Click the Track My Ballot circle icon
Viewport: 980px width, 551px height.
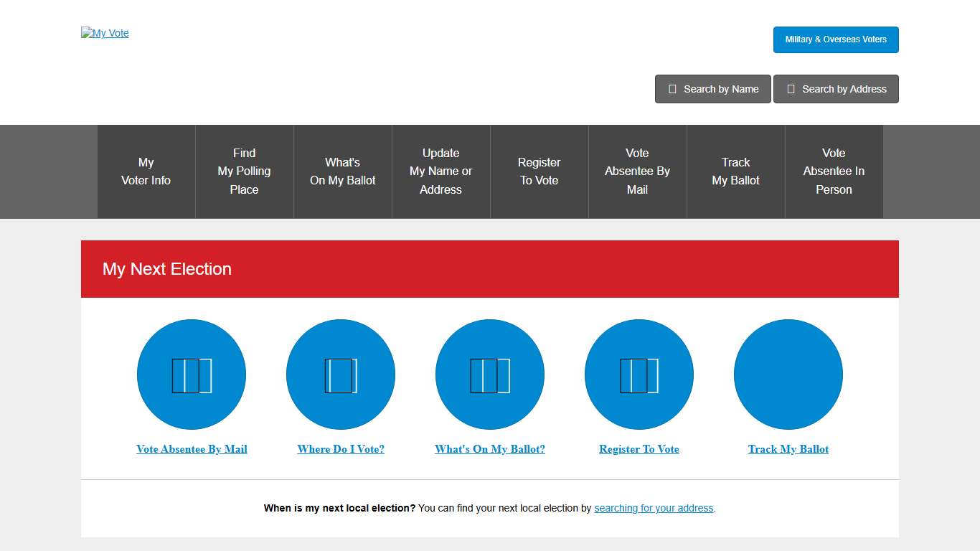tap(788, 375)
